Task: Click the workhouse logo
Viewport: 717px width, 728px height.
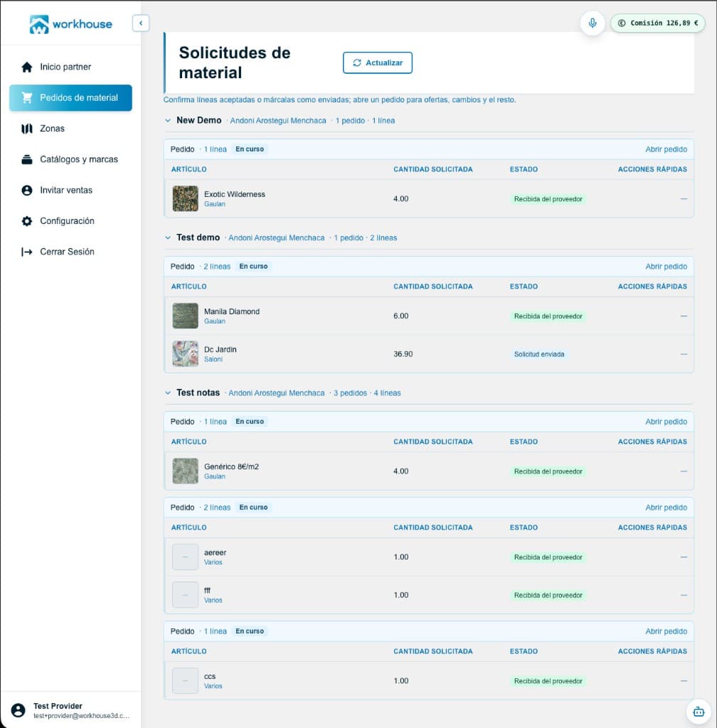Action: (70, 24)
